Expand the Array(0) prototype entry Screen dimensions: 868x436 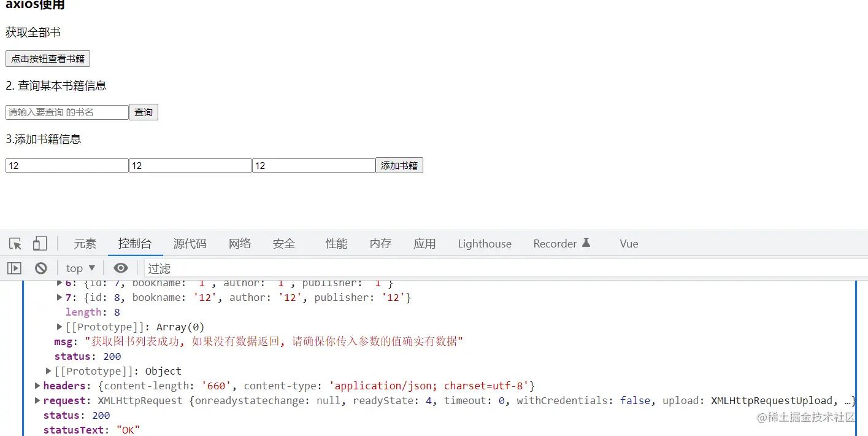(x=60, y=327)
